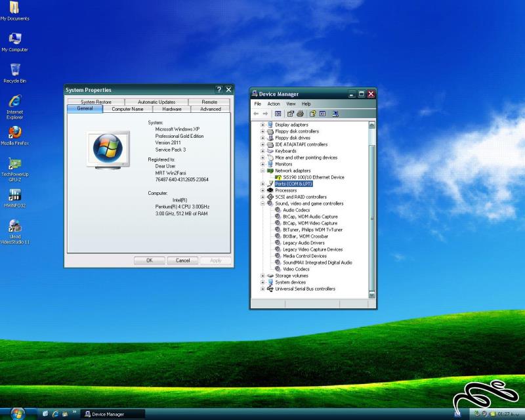Select BtCap, WDM Audio Capture device
This screenshot has width=525, height=420.
pyautogui.click(x=310, y=217)
